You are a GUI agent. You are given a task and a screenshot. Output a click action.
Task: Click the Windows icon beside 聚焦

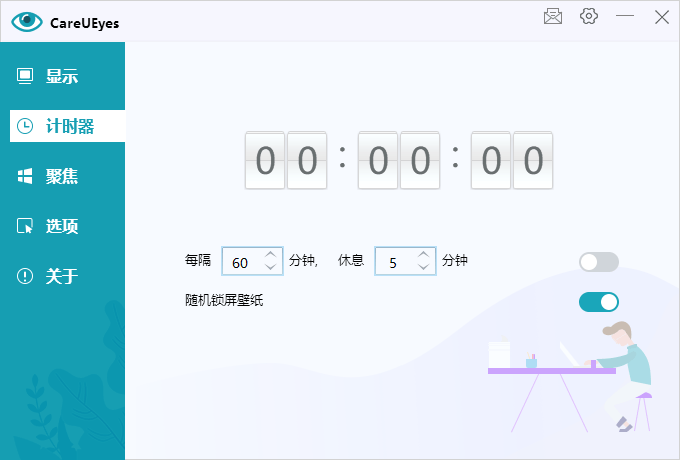(x=25, y=176)
